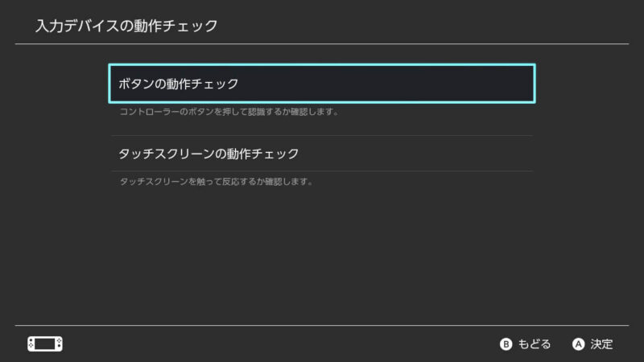644x362 pixels.
Task: Click the 入力デバイスの動作チェック page title
Action: coord(126,26)
